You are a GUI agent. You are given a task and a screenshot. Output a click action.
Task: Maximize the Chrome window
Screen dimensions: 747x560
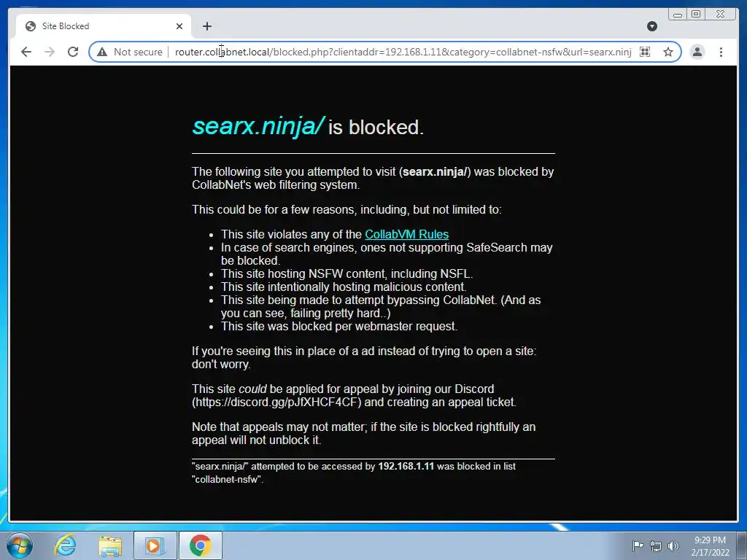pos(696,15)
